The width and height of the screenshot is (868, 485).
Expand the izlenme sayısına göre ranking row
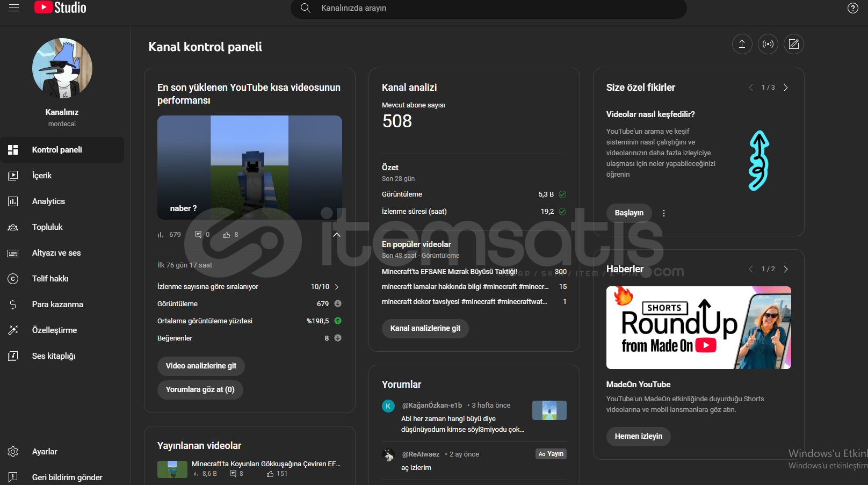[337, 287]
